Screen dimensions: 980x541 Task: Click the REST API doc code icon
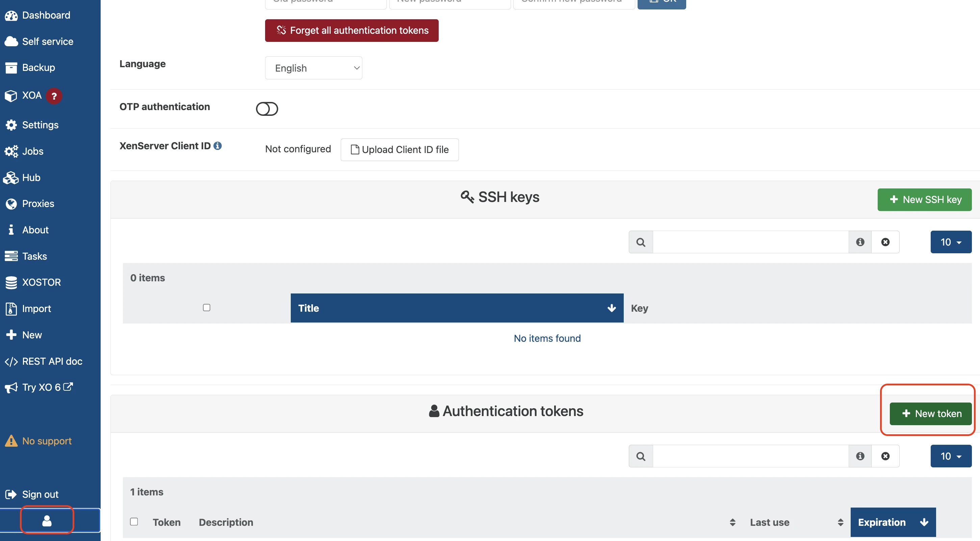11,361
